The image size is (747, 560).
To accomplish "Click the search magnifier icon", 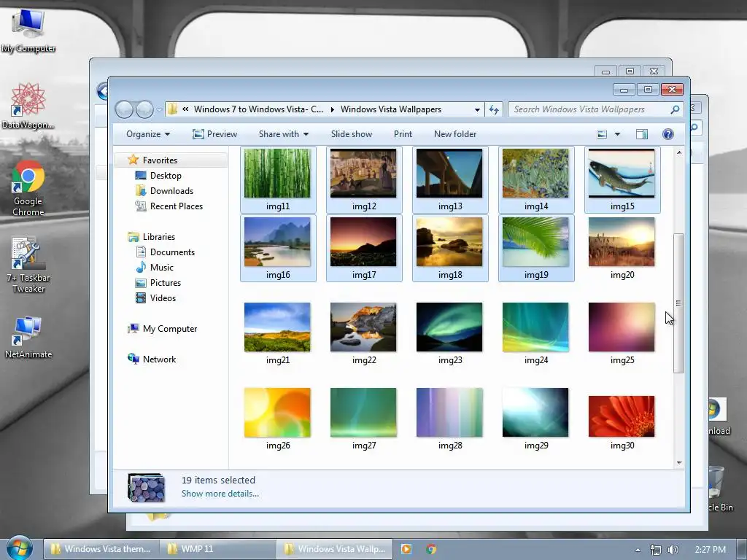I will pyautogui.click(x=675, y=109).
